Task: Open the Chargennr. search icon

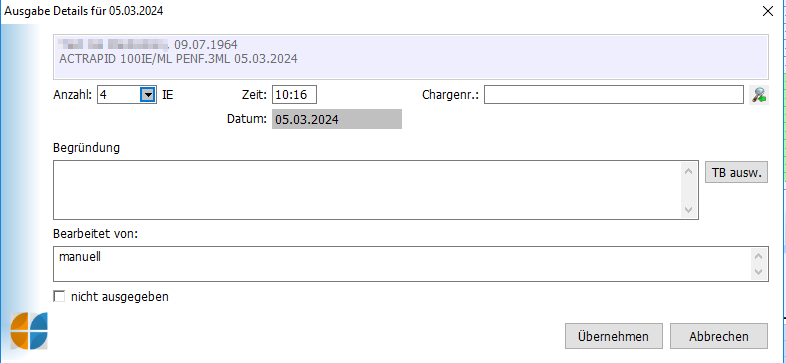Action: 759,95
